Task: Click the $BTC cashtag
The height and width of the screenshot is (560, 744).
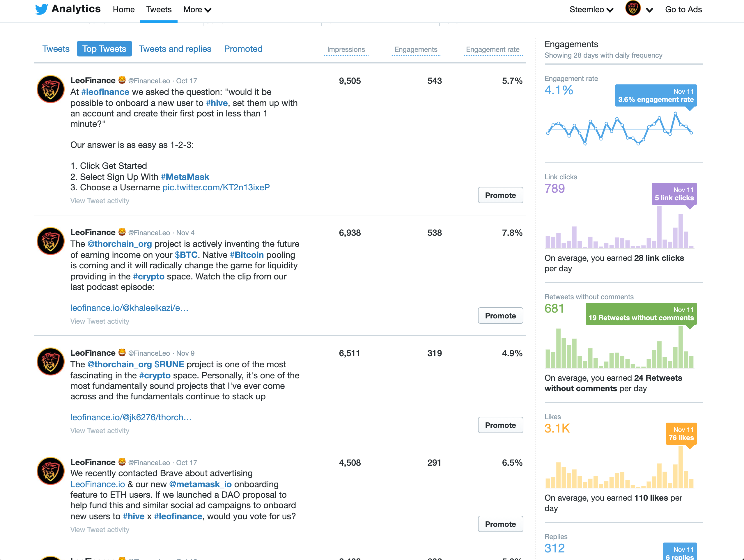Action: [x=186, y=255]
